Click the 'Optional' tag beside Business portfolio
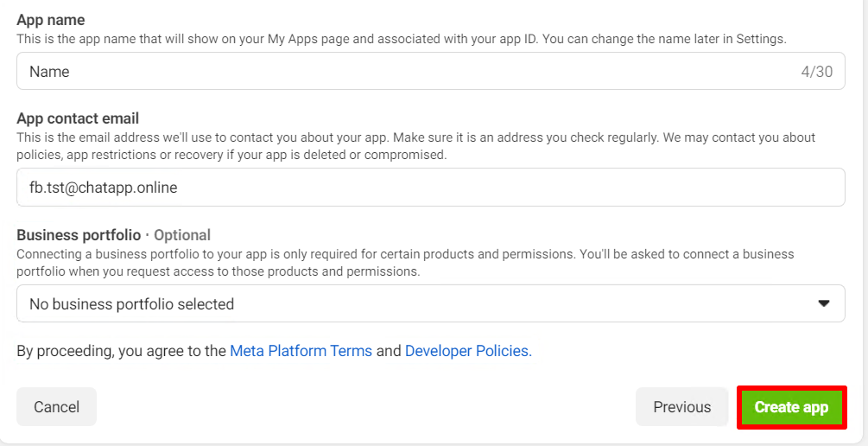This screenshot has width=868, height=446. (182, 235)
